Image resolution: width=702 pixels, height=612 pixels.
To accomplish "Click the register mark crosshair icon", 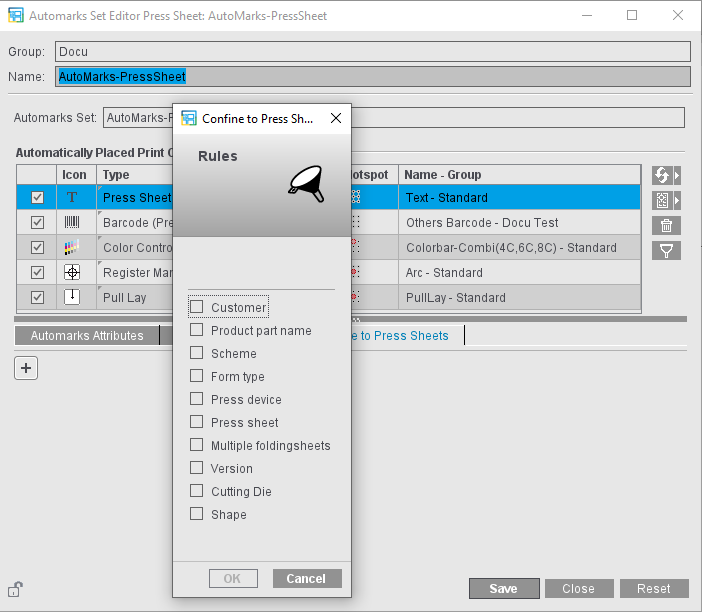I will tap(73, 273).
